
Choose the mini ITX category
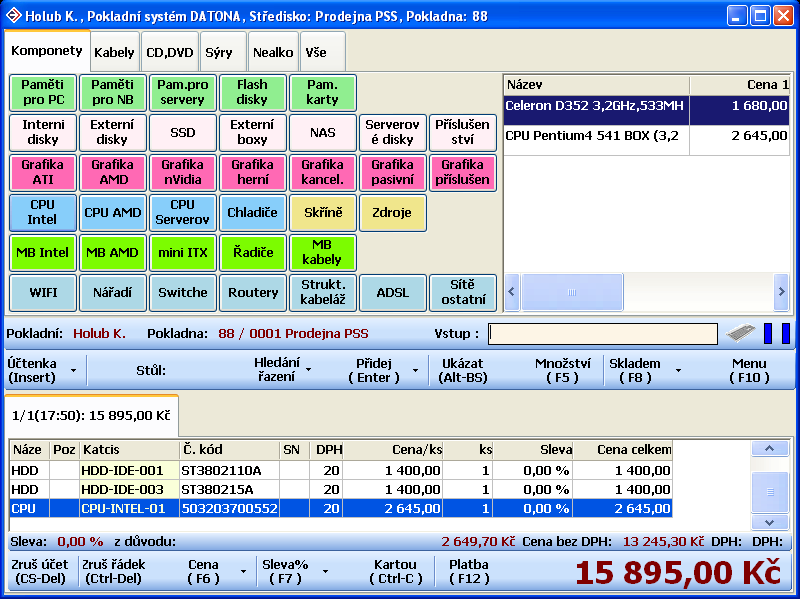[x=183, y=253]
